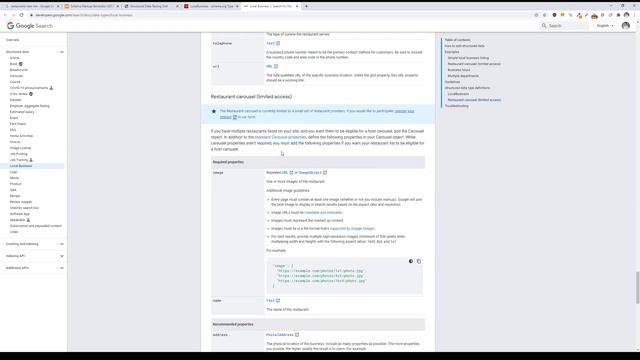Switch to the Structured Data Testing Tool tab
The image size is (640, 360).
pyautogui.click(x=151, y=6)
